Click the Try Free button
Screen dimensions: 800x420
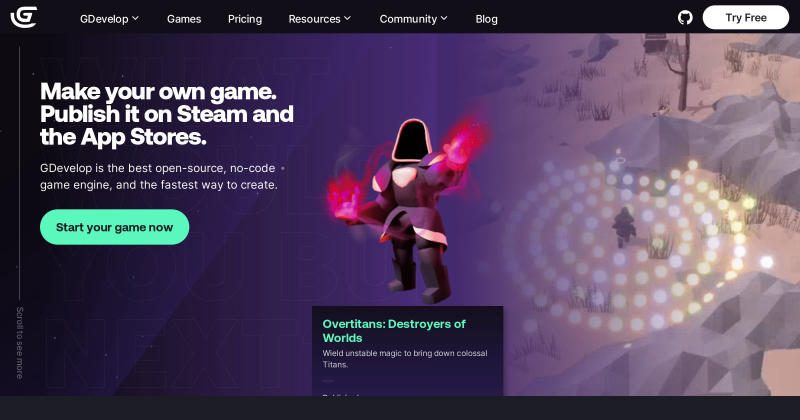pos(745,18)
